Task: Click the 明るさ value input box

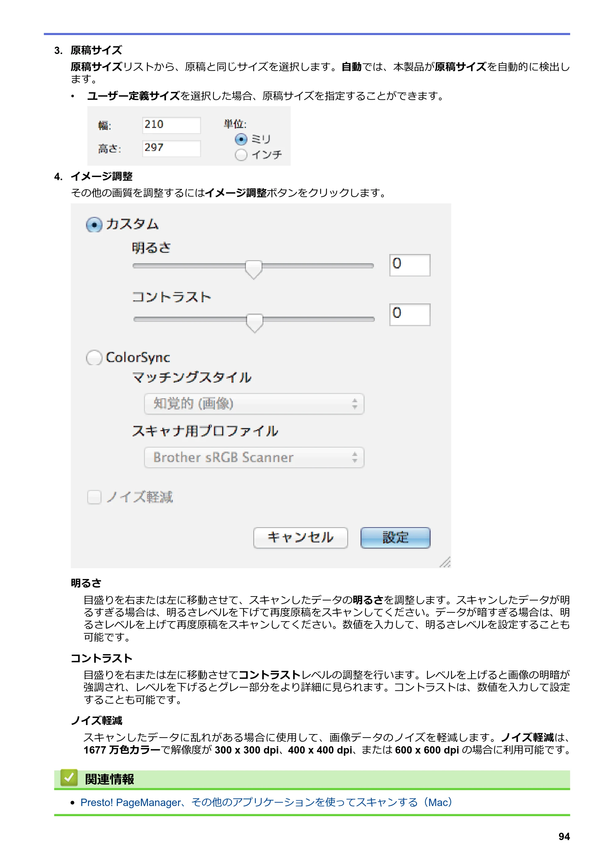Action: pos(410,265)
